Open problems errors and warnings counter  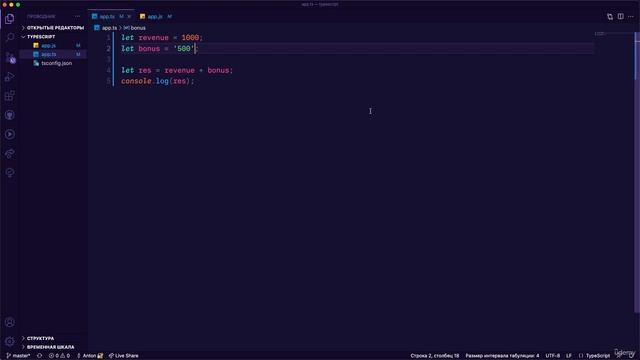tap(59, 356)
